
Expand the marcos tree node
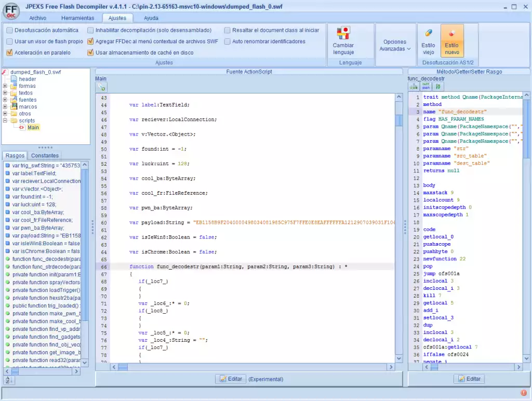[x=5, y=106]
